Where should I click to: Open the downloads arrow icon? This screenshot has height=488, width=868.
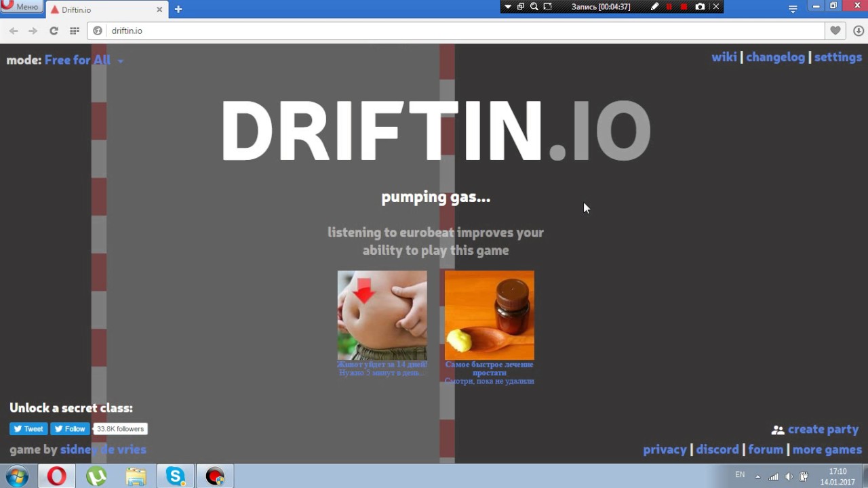pos(859,30)
